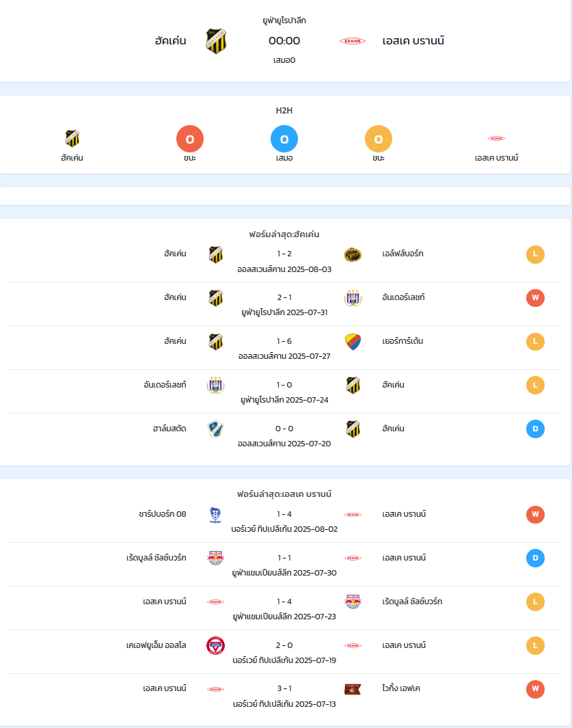This screenshot has height=728, width=572.
Task: Click the Halmstad club crest
Action: pos(215,429)
